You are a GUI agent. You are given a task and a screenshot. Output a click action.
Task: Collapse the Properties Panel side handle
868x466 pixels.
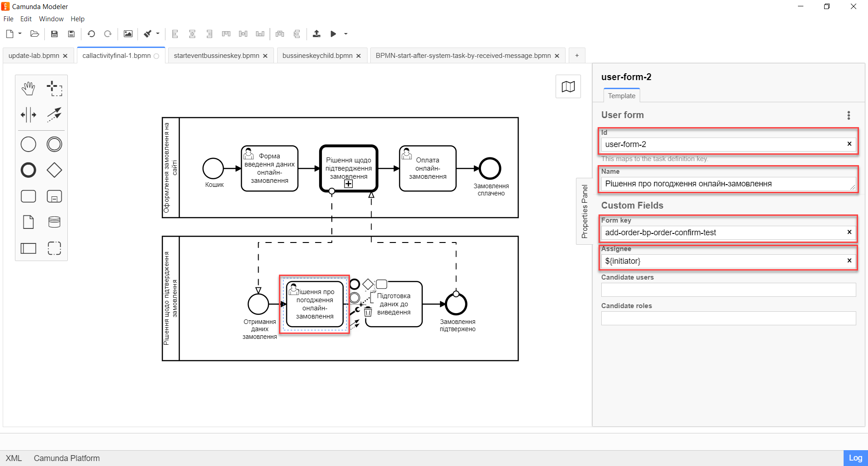coord(585,211)
